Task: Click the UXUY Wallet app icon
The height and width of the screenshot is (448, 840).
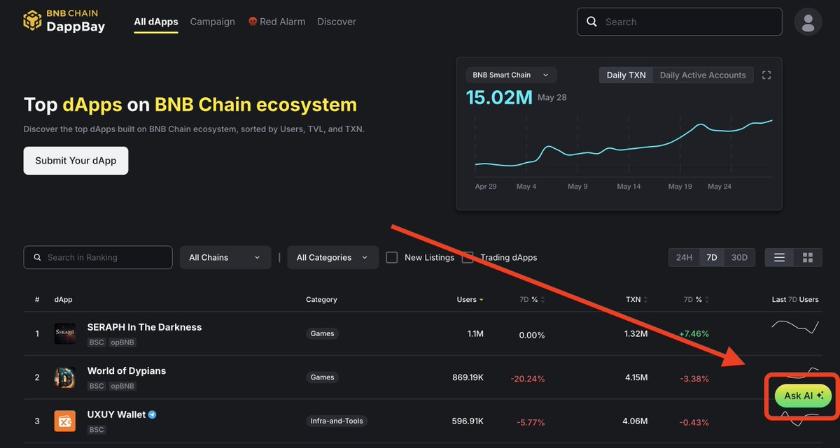Action: tap(65, 421)
